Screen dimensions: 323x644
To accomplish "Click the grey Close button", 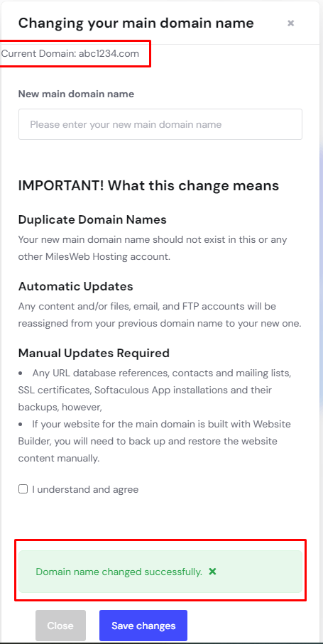I will (x=60, y=626).
